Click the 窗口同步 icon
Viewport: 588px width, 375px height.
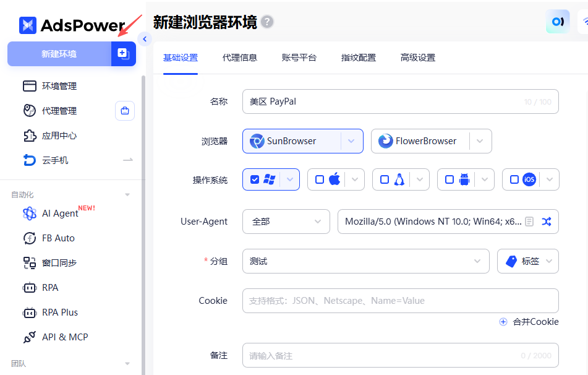30,263
